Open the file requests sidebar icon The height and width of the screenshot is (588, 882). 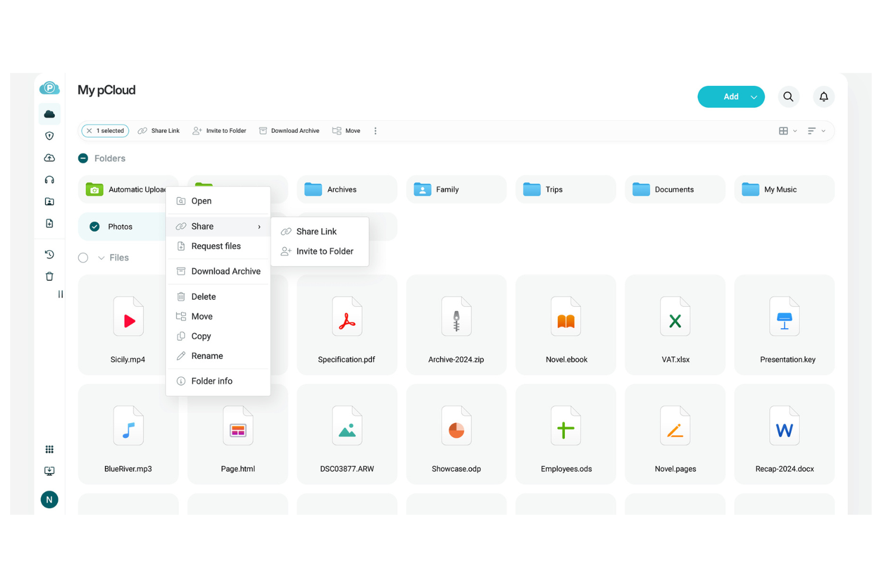(x=49, y=223)
